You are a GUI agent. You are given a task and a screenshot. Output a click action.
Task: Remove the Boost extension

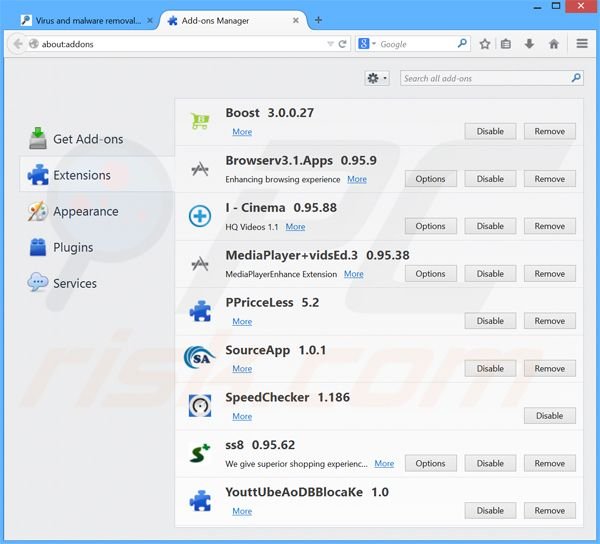point(549,131)
